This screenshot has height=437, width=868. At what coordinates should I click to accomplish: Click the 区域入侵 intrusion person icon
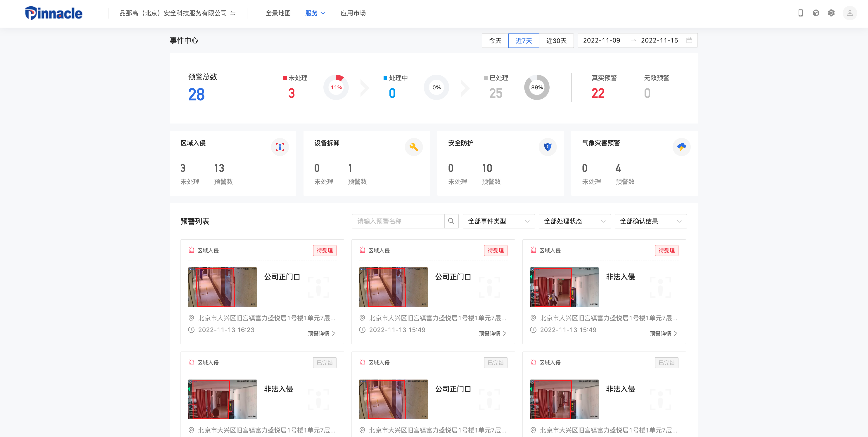(280, 147)
